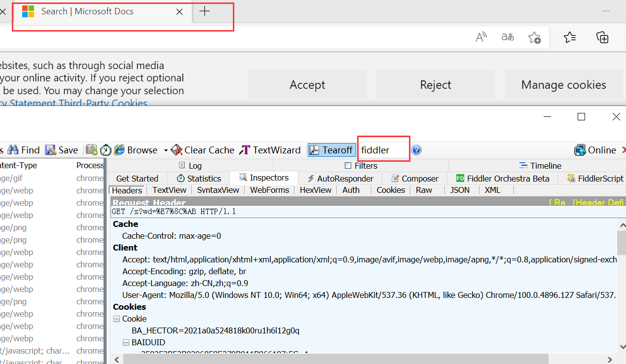Click the stopwatch timer icon in toolbar
This screenshot has height=364, width=626.
106,150
